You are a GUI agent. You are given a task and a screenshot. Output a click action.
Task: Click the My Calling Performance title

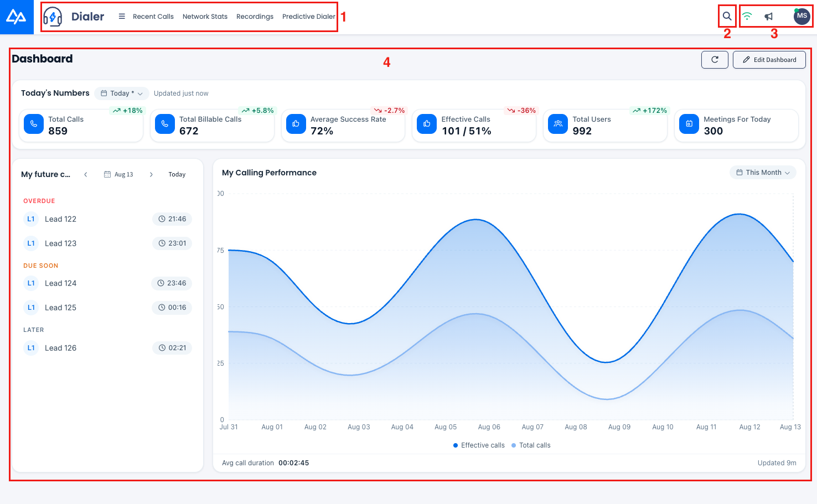pos(269,173)
